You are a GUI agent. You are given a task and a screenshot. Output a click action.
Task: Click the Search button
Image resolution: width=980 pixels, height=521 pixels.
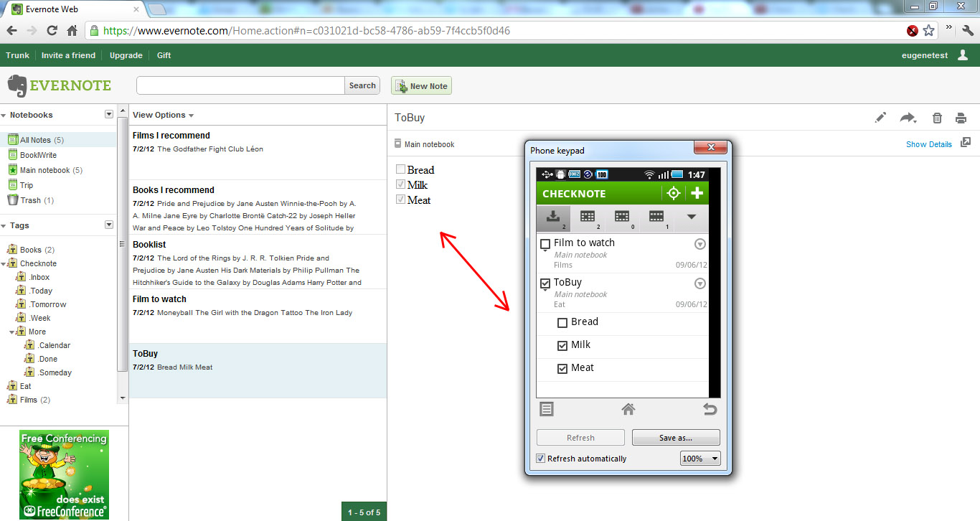point(362,85)
